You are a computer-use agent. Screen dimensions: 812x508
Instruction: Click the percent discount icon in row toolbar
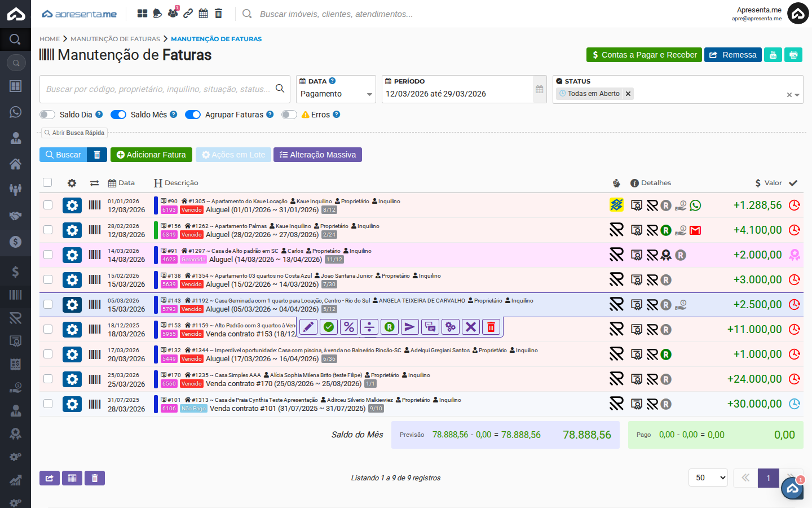[349, 327]
